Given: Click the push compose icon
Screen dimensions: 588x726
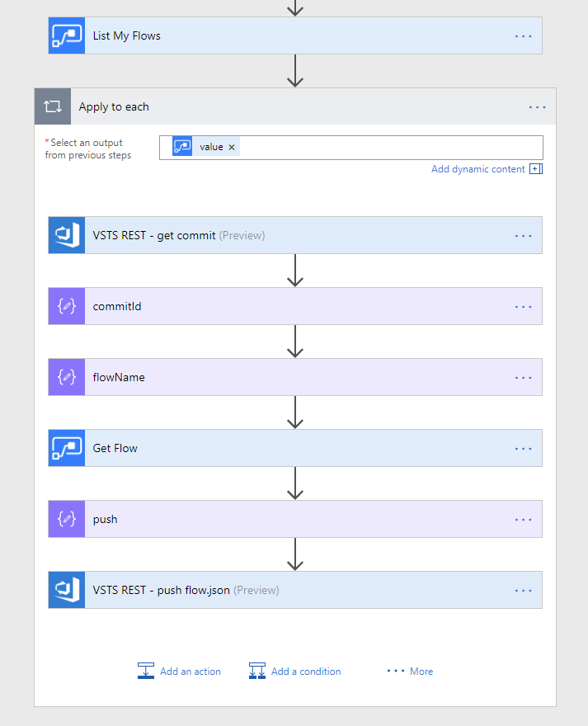Looking at the screenshot, I should tap(66, 520).
